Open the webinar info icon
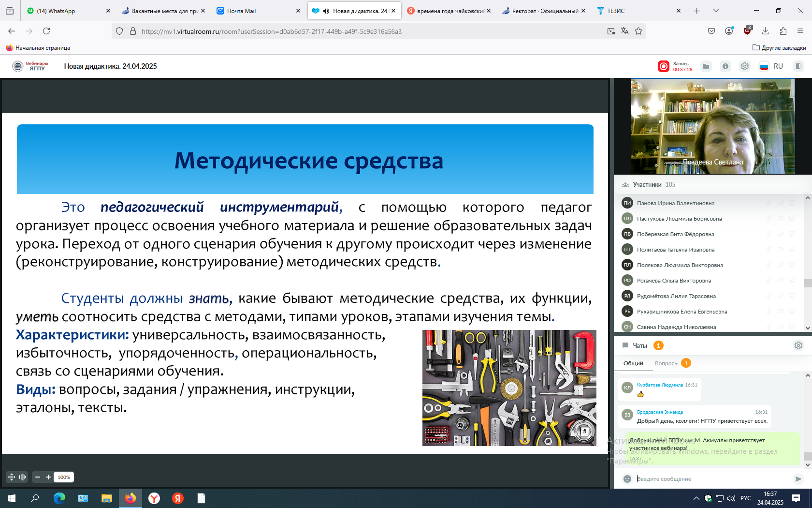812x508 pixels. pos(725,66)
